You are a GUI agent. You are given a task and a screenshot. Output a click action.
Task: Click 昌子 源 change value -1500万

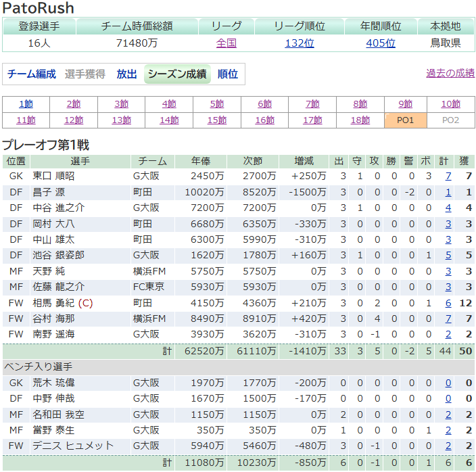[x=307, y=192]
